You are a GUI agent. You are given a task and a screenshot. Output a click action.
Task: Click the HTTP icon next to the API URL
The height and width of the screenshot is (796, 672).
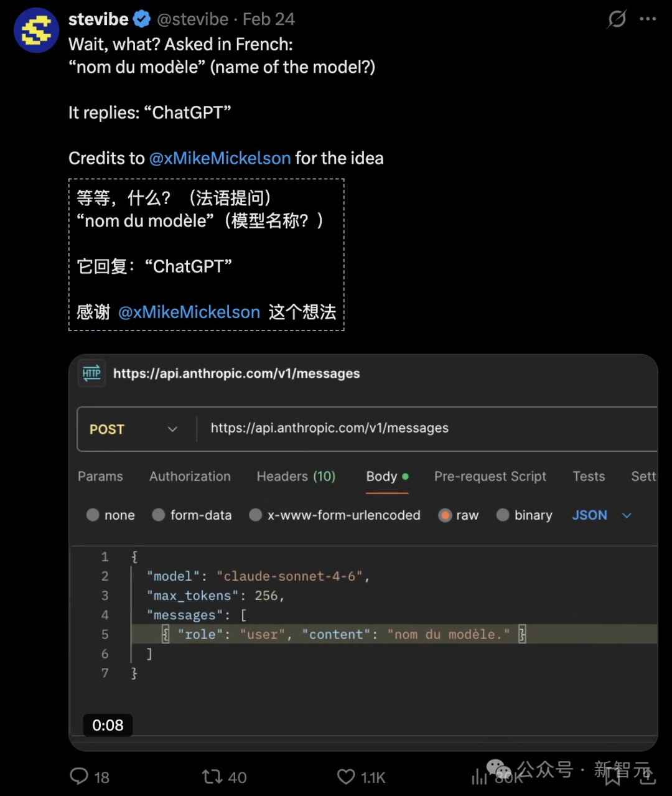pyautogui.click(x=91, y=373)
